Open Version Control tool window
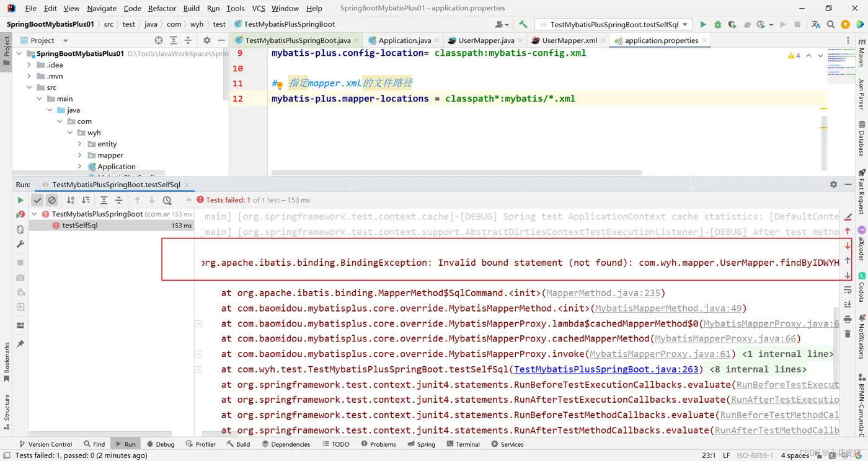 click(x=45, y=444)
